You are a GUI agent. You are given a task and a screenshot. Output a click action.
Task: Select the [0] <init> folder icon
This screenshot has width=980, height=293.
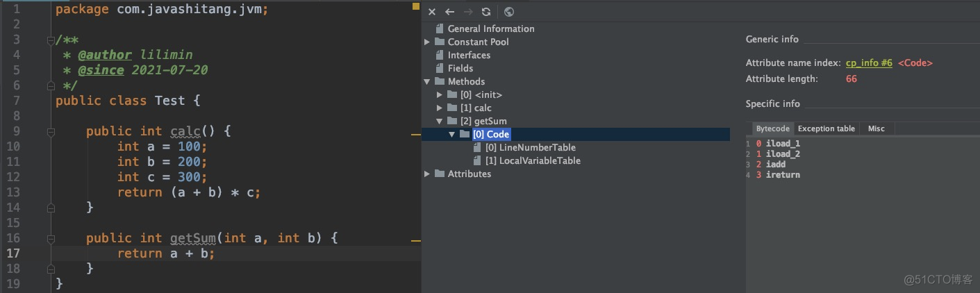[451, 94]
